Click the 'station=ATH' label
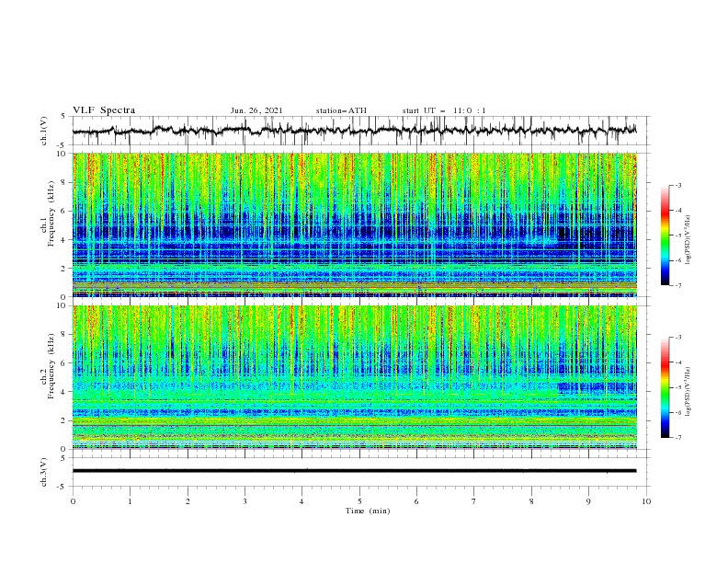The image size is (728, 563). pos(341,110)
